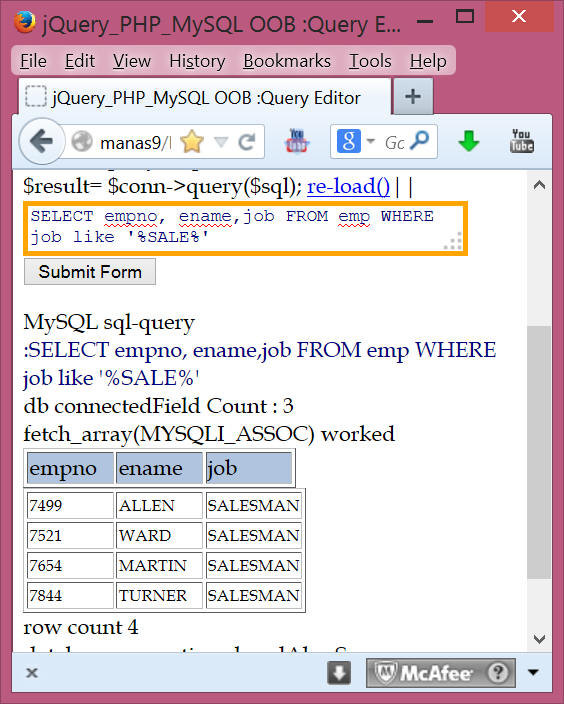Go back with the browser back arrow
The image size is (564, 704).
tap(41, 141)
